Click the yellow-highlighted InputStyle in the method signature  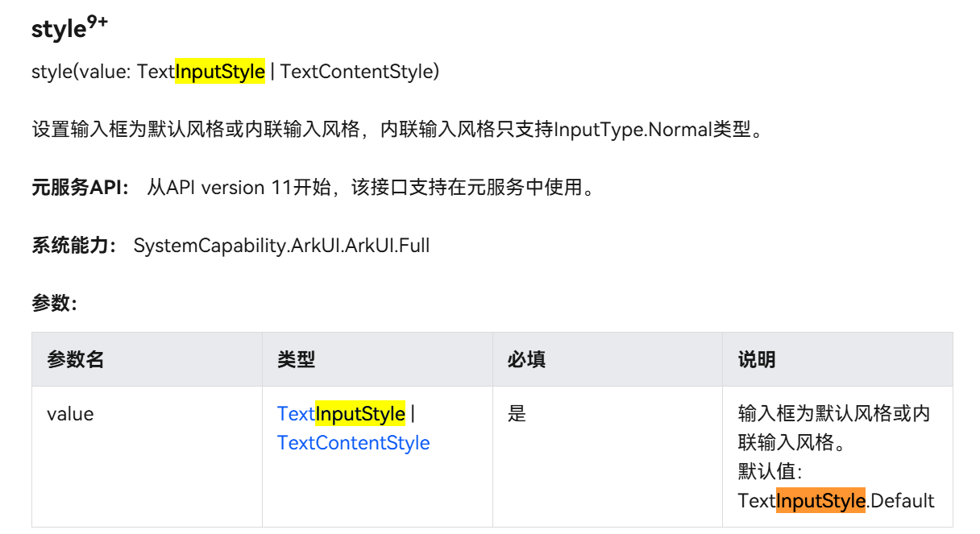[220, 72]
